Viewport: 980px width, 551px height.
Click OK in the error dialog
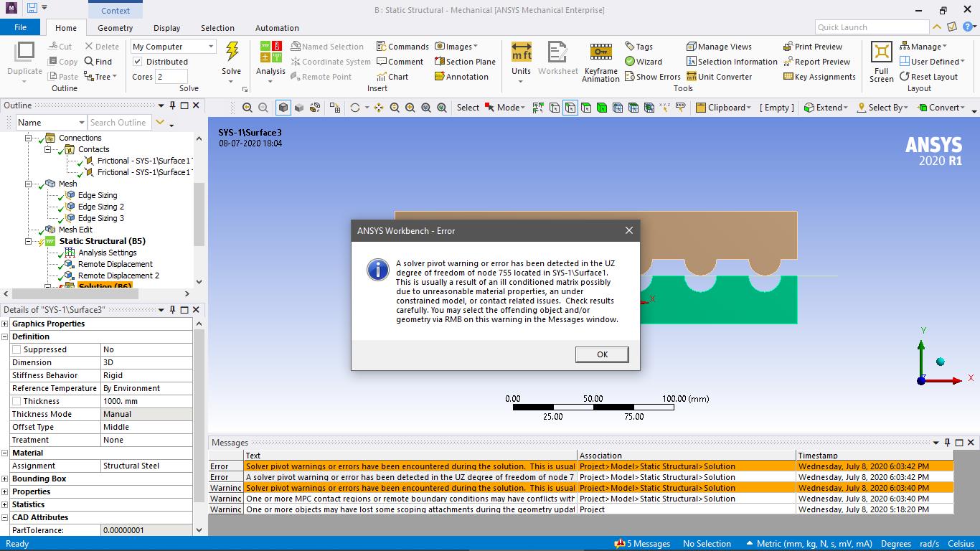(x=602, y=354)
